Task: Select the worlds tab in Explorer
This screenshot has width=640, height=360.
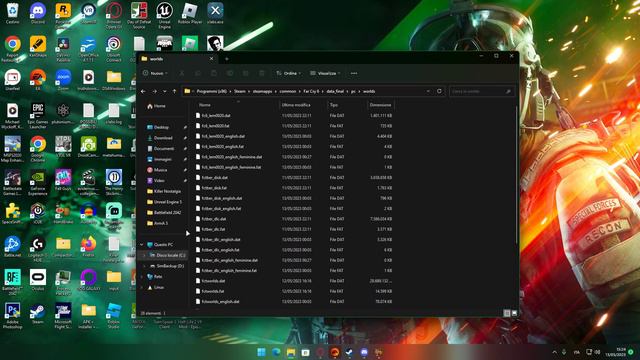Action: [x=177, y=59]
